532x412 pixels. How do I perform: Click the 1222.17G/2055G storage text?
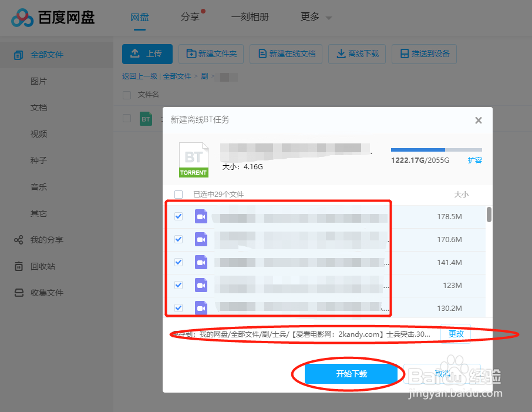coord(420,160)
